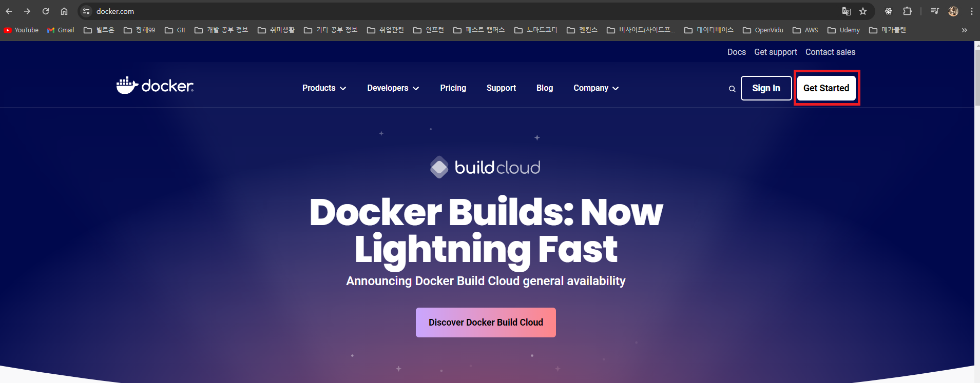
Task: Open the Git bookmark folder
Action: pyautogui.click(x=175, y=30)
